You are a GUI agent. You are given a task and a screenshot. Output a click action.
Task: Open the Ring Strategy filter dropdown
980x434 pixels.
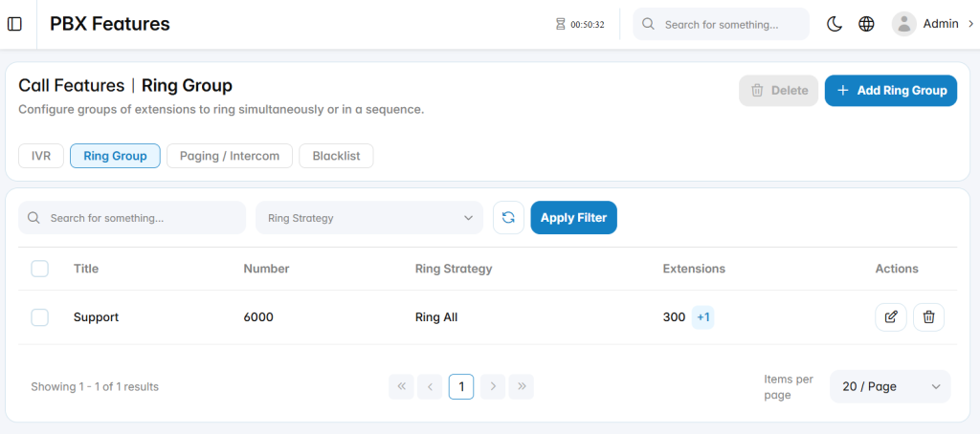click(369, 218)
